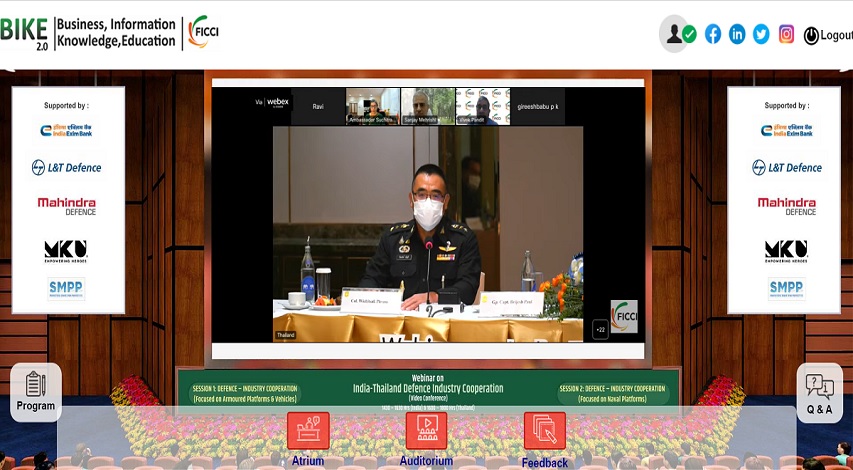Click the Webex logo in video

click(273, 102)
